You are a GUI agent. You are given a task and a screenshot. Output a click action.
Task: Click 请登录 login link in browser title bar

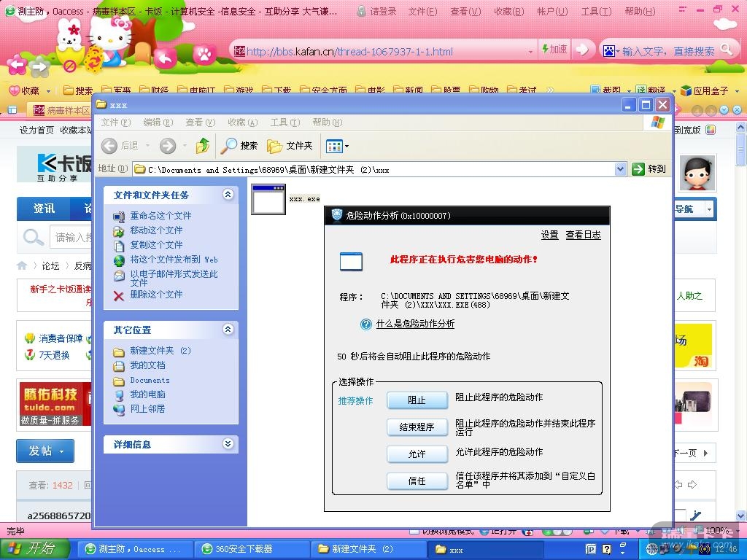pyautogui.click(x=377, y=12)
